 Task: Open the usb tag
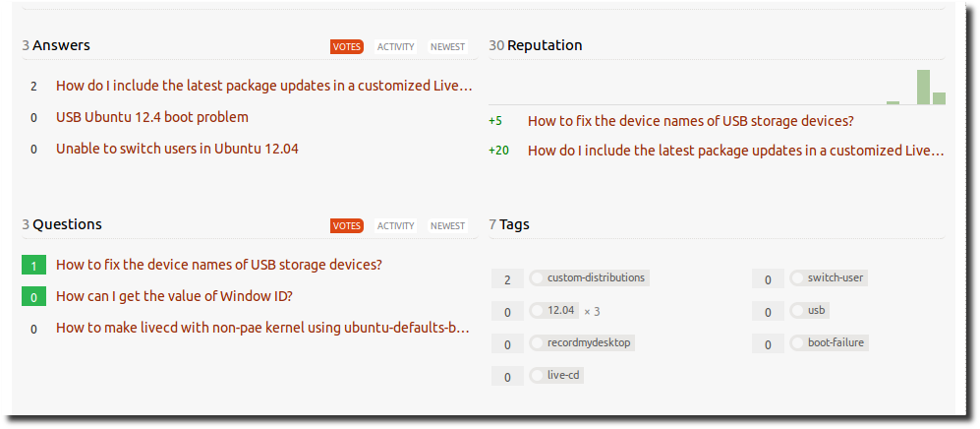click(x=815, y=311)
